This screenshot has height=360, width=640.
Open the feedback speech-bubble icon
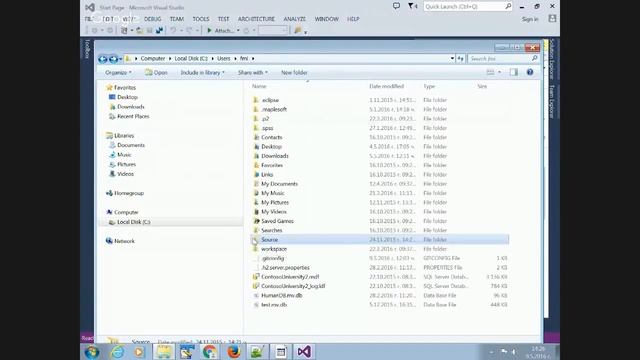coord(396,6)
